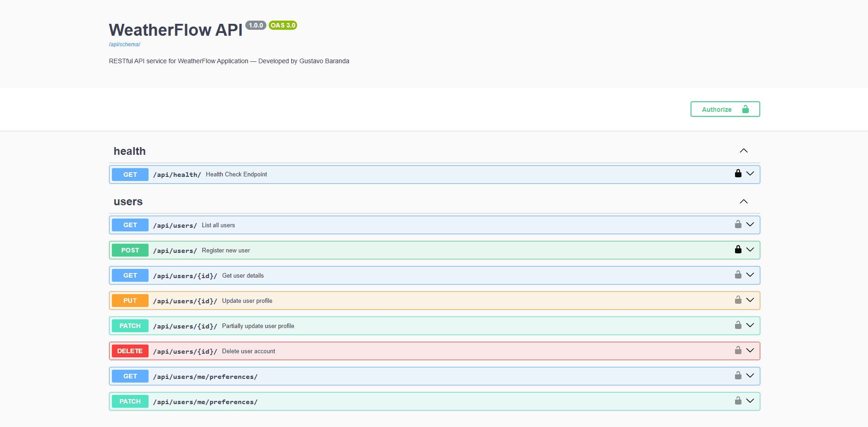Click the lock icon on Partially update user profile

[x=738, y=325]
